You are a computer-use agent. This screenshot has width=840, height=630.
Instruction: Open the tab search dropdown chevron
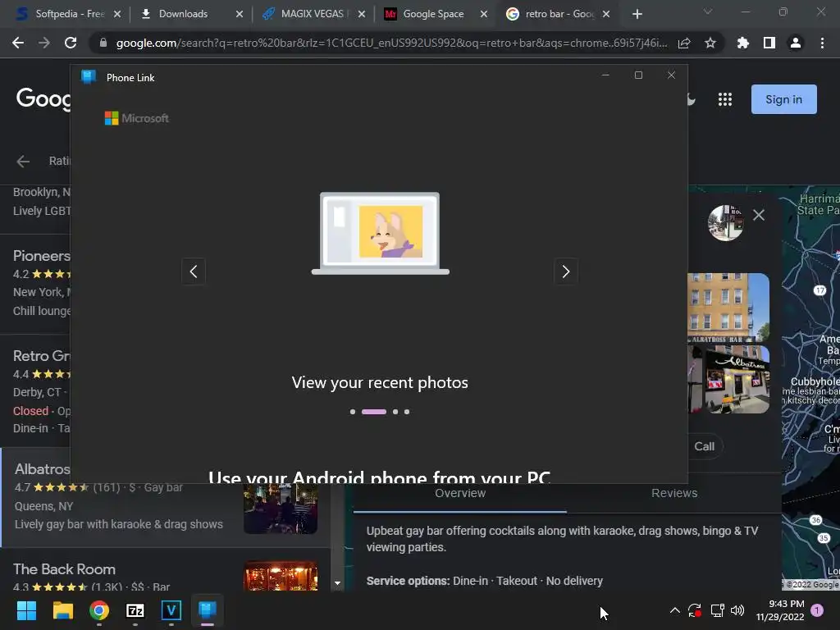point(708,11)
